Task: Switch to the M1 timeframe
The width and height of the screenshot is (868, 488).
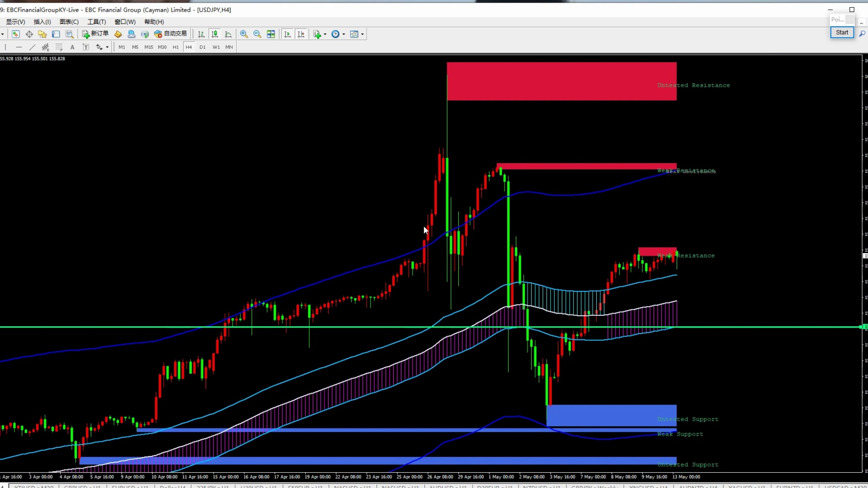Action: pos(122,47)
